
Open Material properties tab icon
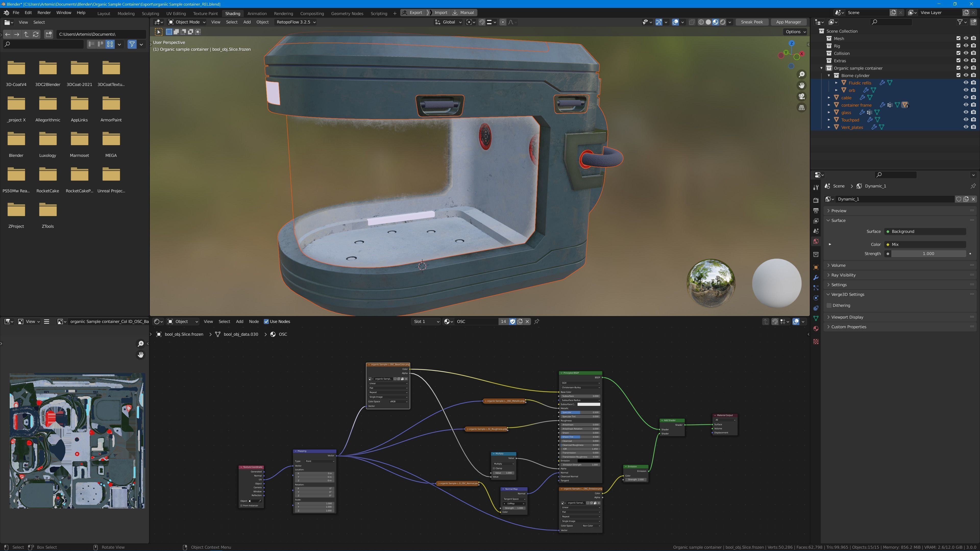point(816,329)
